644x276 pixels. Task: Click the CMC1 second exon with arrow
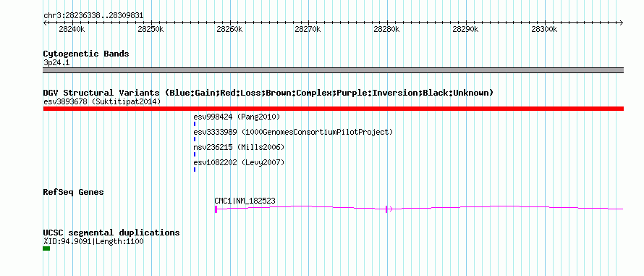click(x=389, y=209)
